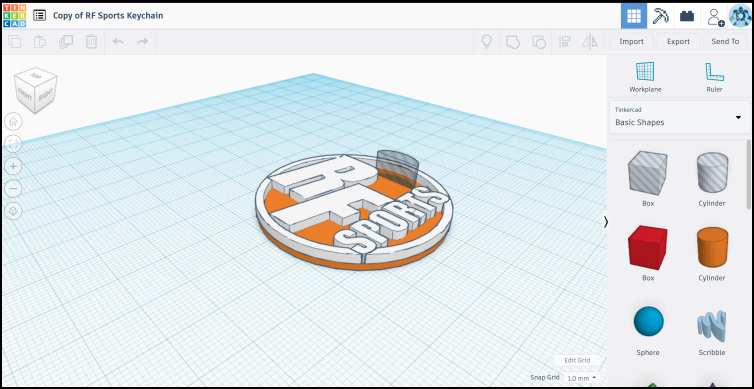This screenshot has height=389, width=754.
Task: Invite people with the add-user icon
Action: [x=715, y=16]
